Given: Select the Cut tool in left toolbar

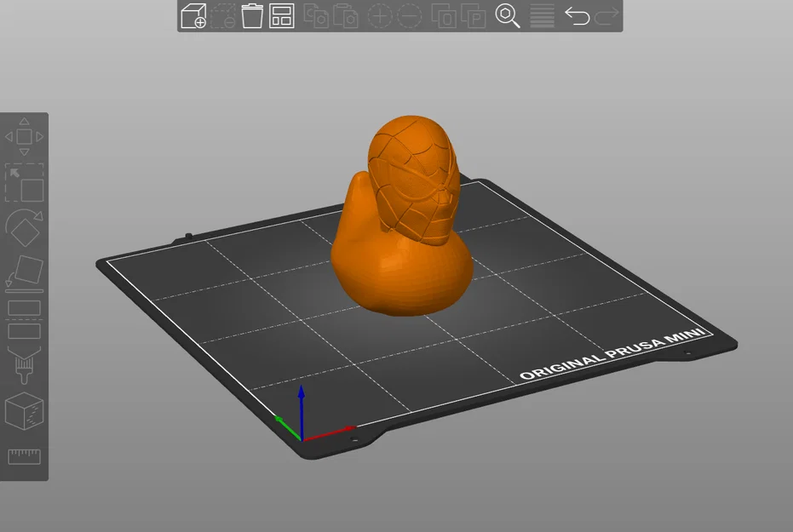Looking at the screenshot, I should 24,319.
